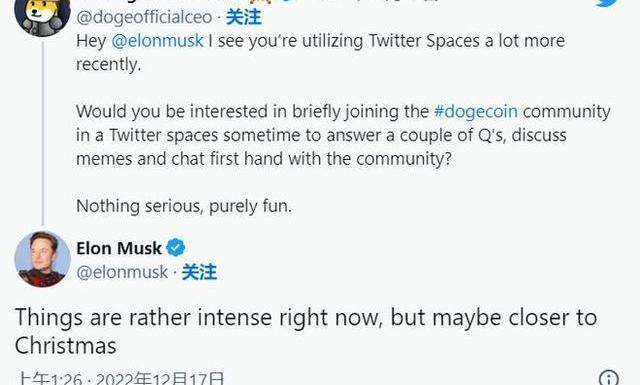Viewport: 640px width, 385px height.
Task: Click the gray @elonmusk handle under the name
Action: 122,272
